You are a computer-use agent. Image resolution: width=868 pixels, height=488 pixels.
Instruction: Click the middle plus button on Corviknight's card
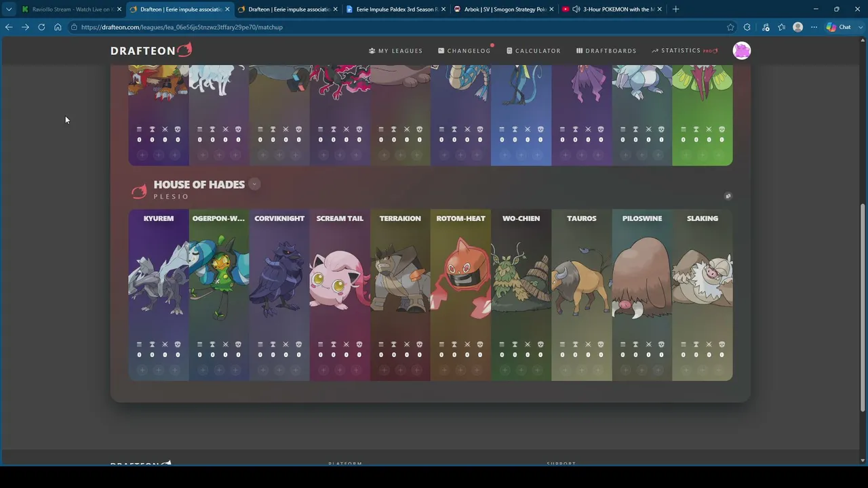[x=279, y=370]
